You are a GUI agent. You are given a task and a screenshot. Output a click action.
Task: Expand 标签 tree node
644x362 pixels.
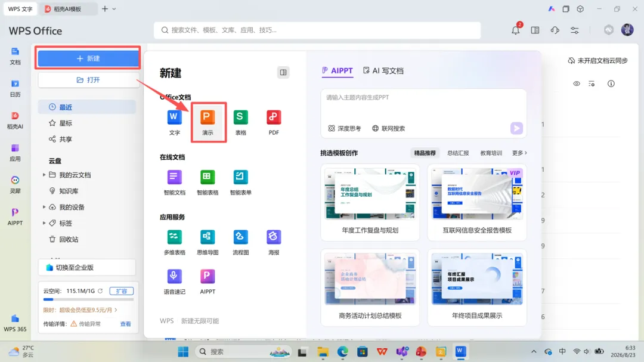(x=44, y=222)
